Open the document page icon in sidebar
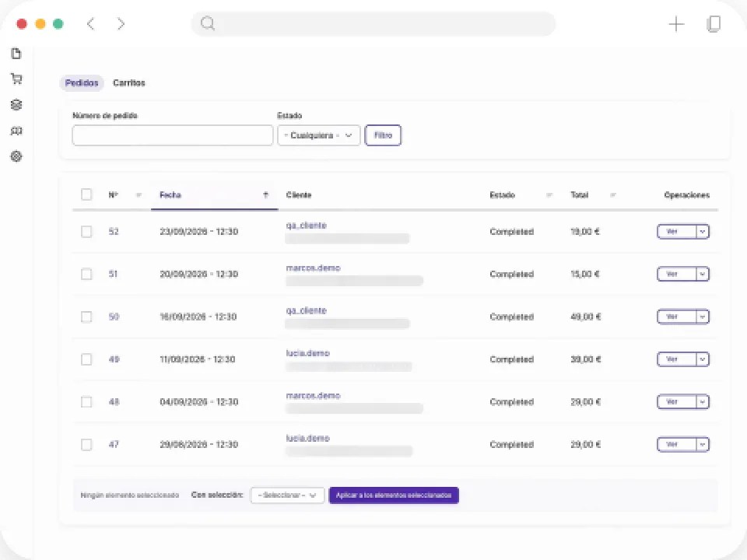This screenshot has height=560, width=747. [16, 54]
